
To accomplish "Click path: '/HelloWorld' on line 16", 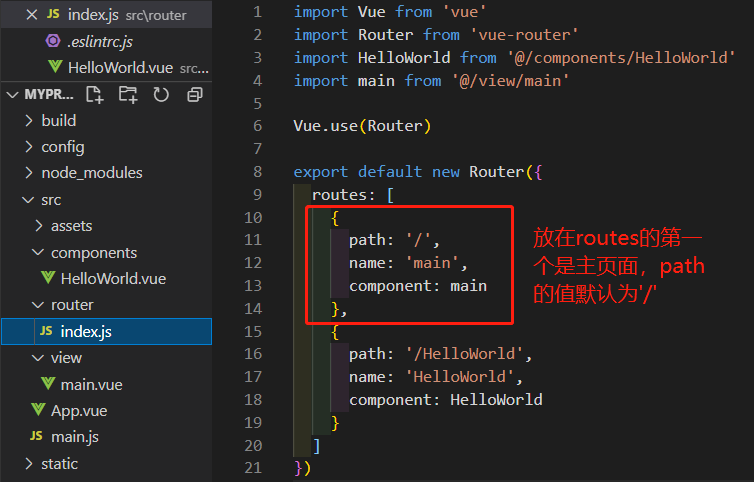I will coord(440,355).
